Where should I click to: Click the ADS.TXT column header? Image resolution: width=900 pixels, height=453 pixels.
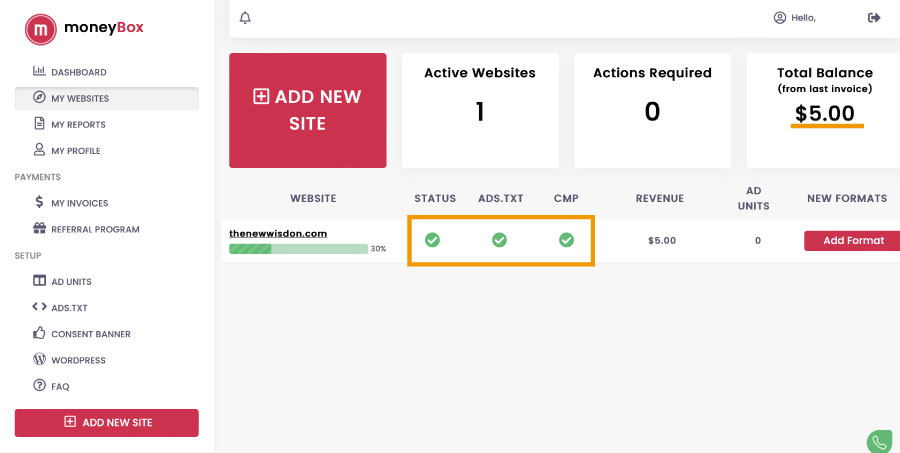pos(501,198)
